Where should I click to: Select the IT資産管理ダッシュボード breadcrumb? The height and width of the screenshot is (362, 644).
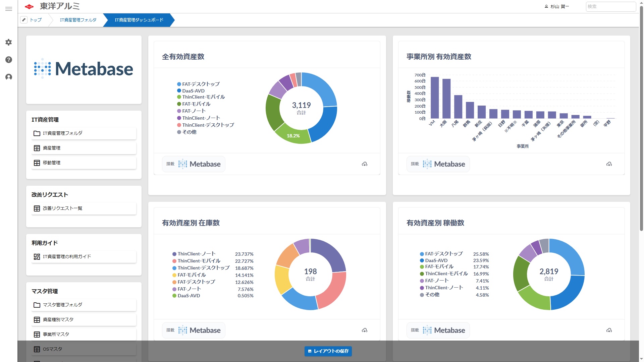tap(139, 20)
